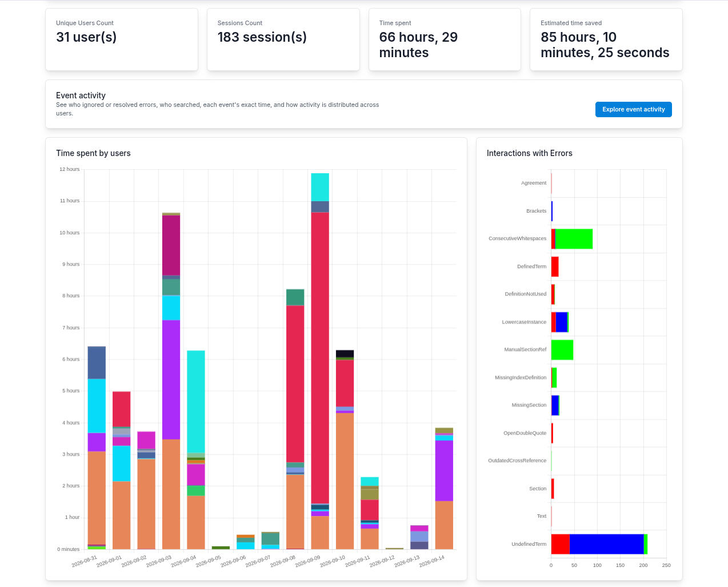Click the black top segment for 2026-09-10
728x587 pixels.
click(345, 354)
